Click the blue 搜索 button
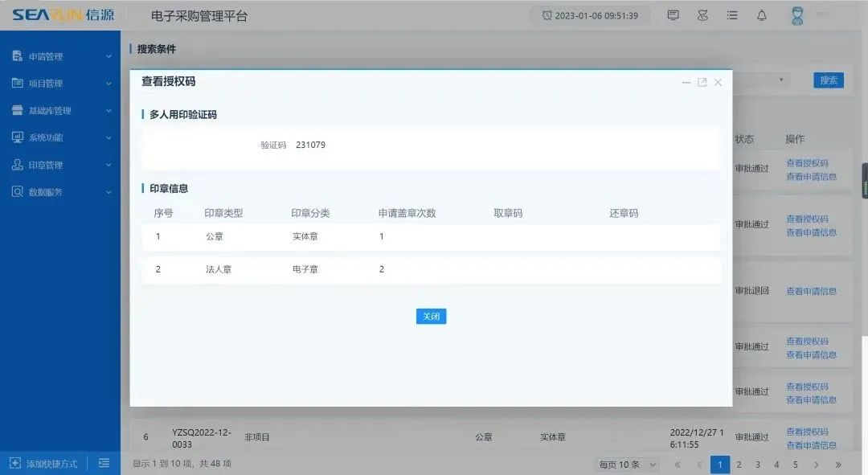 tap(828, 80)
